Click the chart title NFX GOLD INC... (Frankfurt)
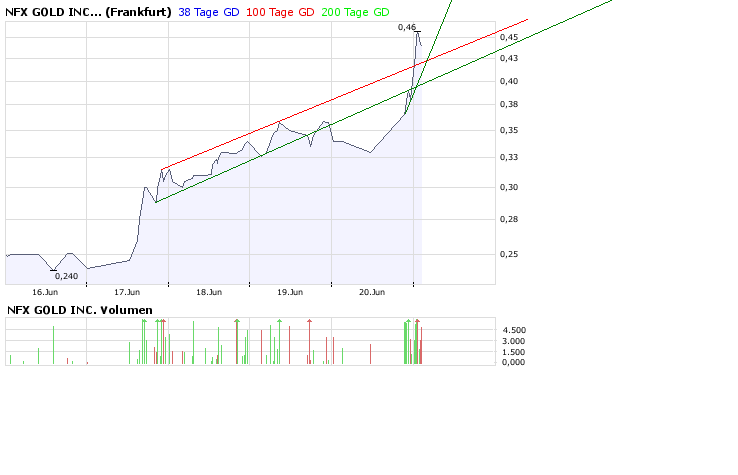 (x=88, y=12)
